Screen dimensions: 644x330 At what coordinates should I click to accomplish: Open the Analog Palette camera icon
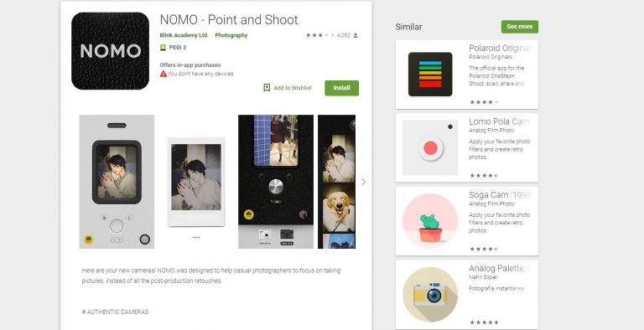coord(430,295)
